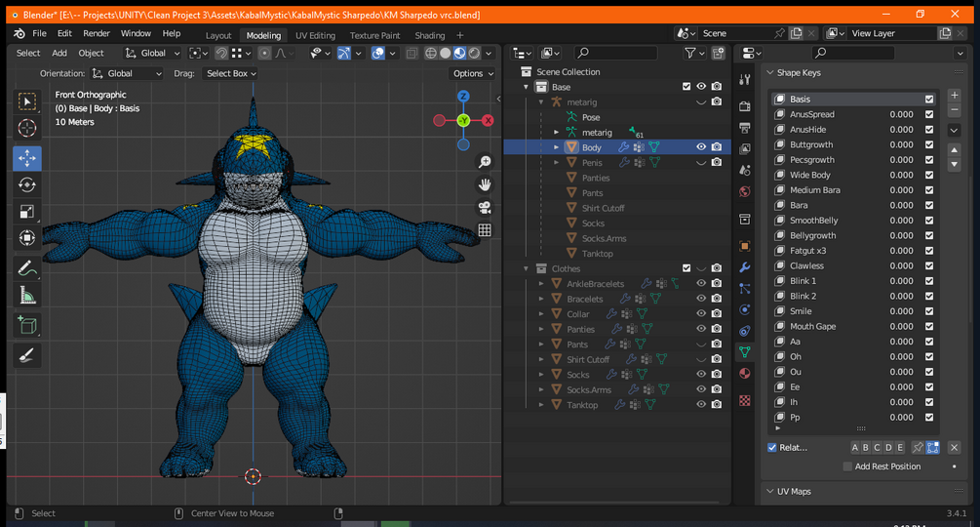Switch to Shading workspace tab
This screenshot has height=527, width=980.
tap(429, 36)
